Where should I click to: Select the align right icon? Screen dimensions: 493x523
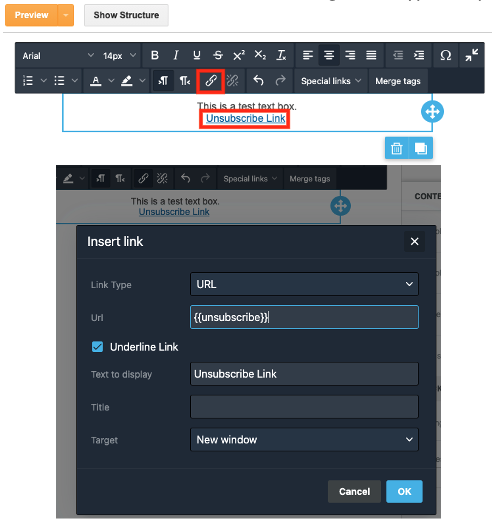[350, 55]
